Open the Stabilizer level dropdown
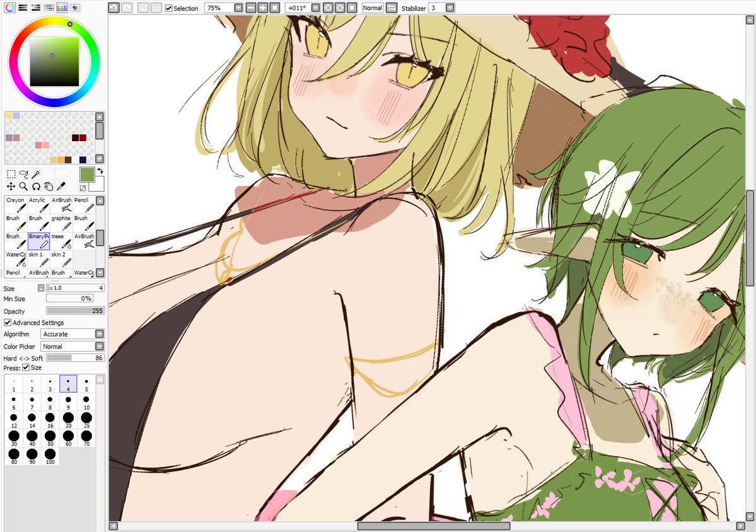Image resolution: width=756 pixels, height=532 pixels. click(450, 8)
